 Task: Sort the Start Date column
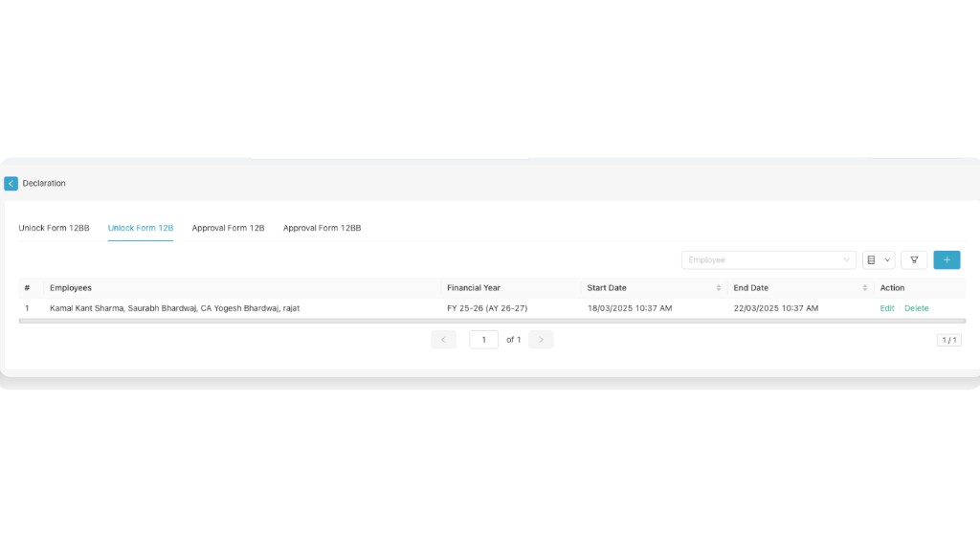(x=718, y=287)
